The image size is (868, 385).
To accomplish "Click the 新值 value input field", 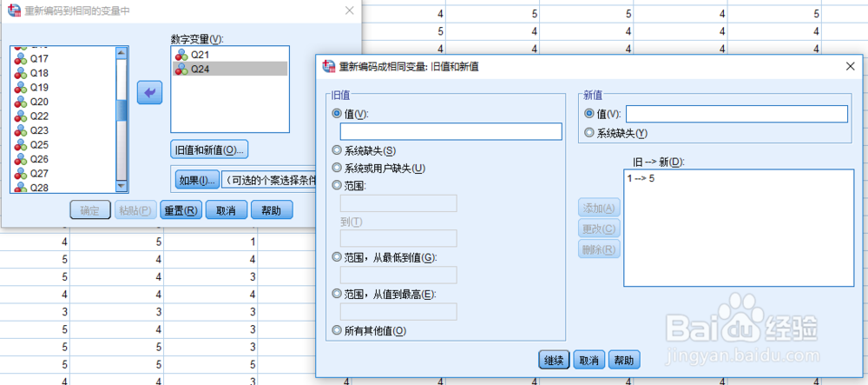I will coord(737,114).
